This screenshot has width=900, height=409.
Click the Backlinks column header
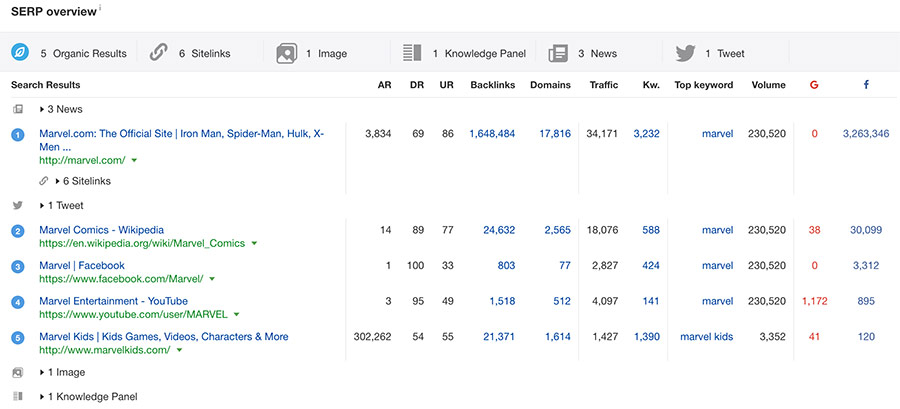[492, 85]
